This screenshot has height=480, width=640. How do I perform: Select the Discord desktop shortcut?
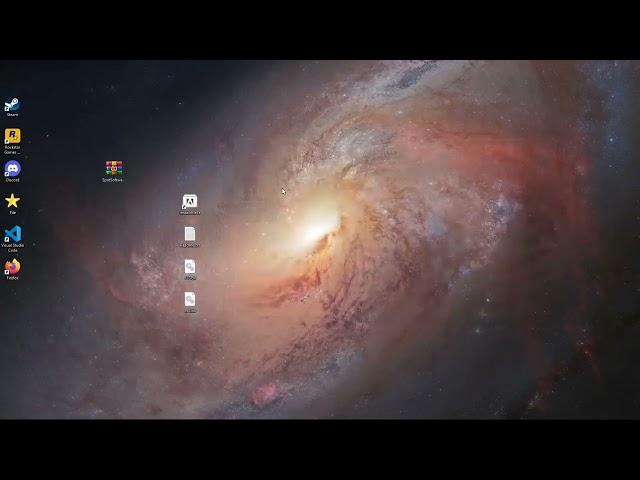pos(12,171)
